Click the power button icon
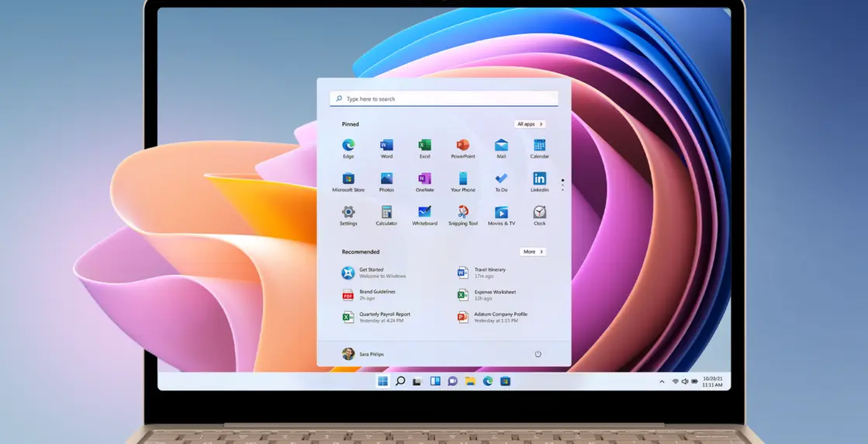 coord(538,354)
